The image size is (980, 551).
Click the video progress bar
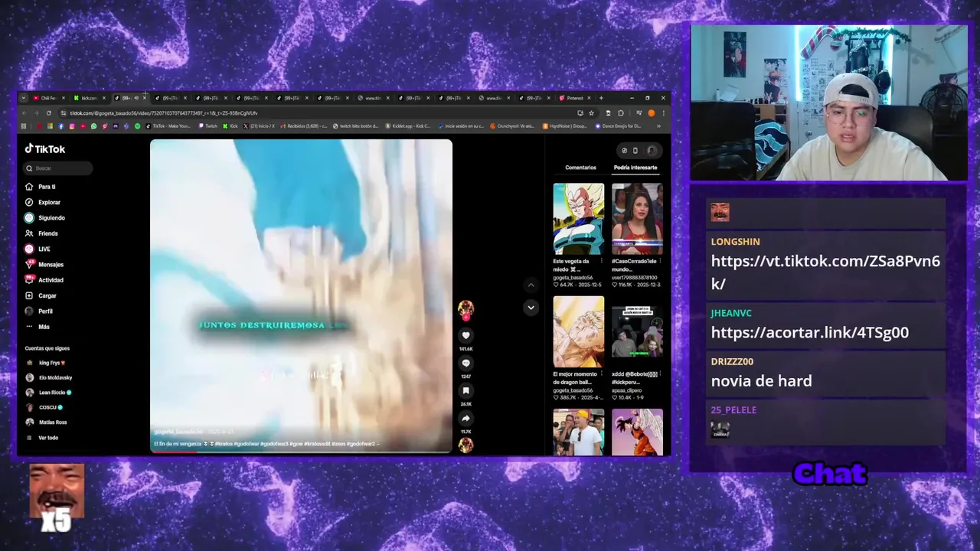[301, 452]
